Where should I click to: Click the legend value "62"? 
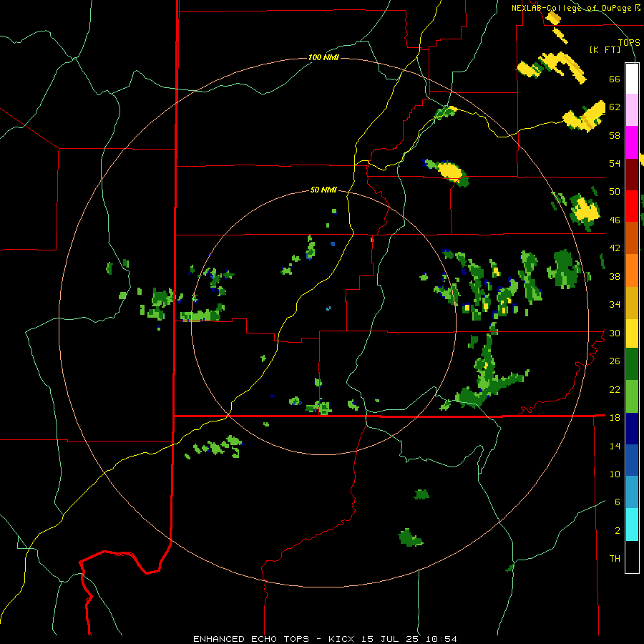615,107
